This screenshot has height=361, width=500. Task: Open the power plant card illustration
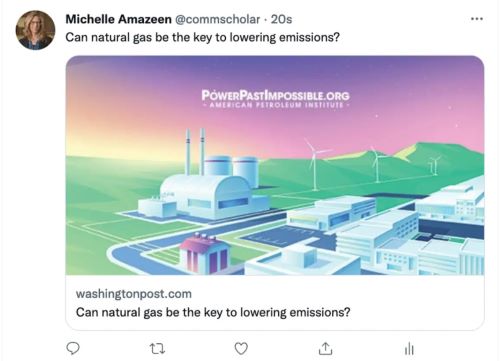click(x=275, y=165)
